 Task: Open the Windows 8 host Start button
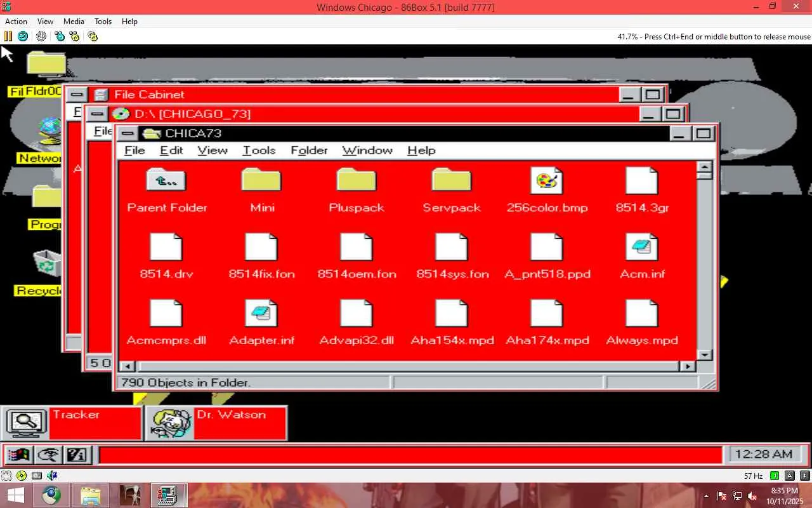(15, 495)
